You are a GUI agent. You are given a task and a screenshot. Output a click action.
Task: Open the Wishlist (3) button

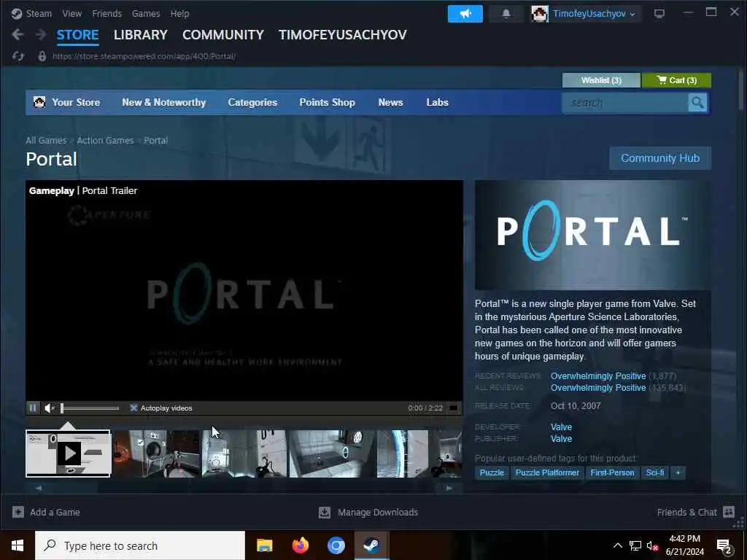coord(601,80)
